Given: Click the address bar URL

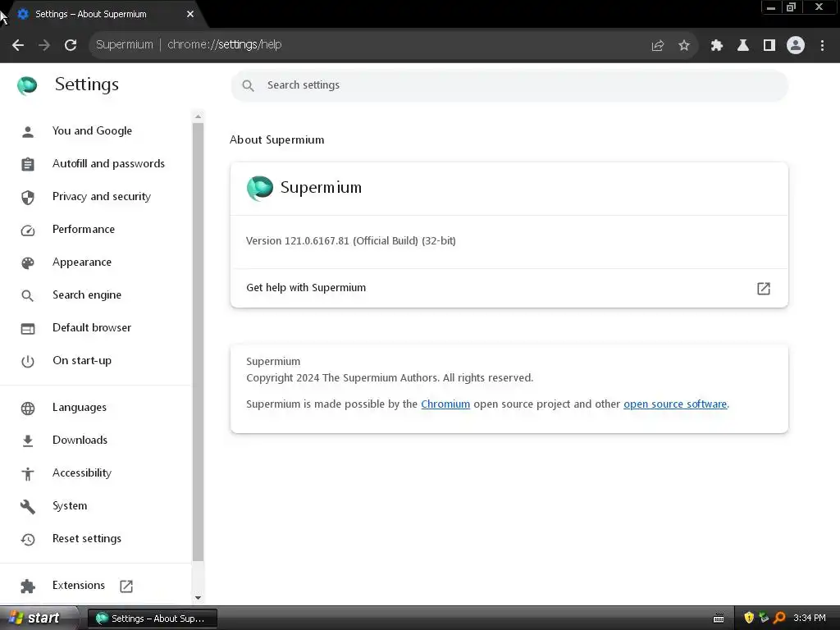Looking at the screenshot, I should [x=224, y=44].
